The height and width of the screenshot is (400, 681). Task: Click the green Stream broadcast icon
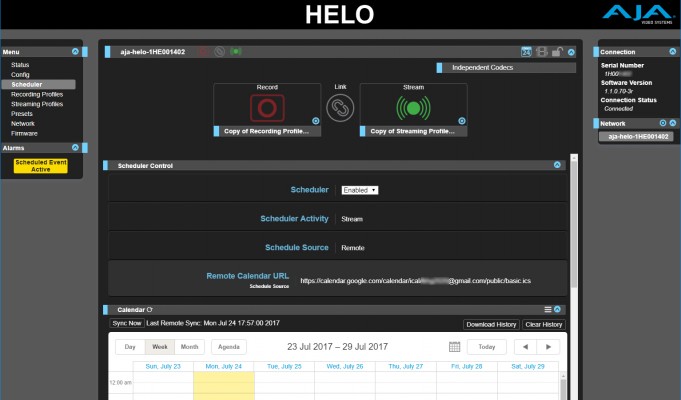tap(413, 108)
